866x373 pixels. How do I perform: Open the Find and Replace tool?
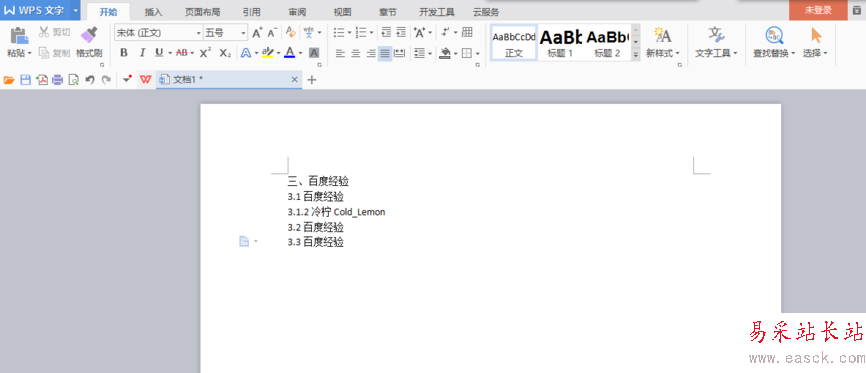pyautogui.click(x=774, y=42)
